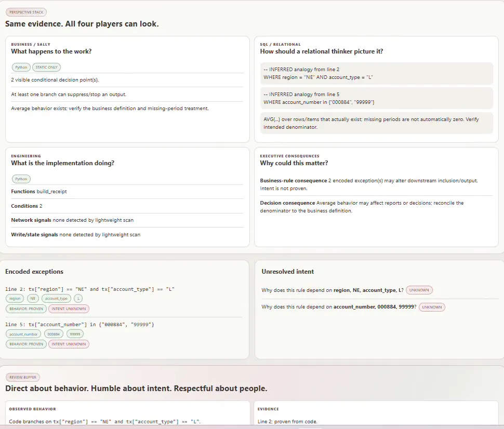Click BEHAVIOR: PROVEN badge for line 5
504x429 pixels.
click(x=26, y=344)
